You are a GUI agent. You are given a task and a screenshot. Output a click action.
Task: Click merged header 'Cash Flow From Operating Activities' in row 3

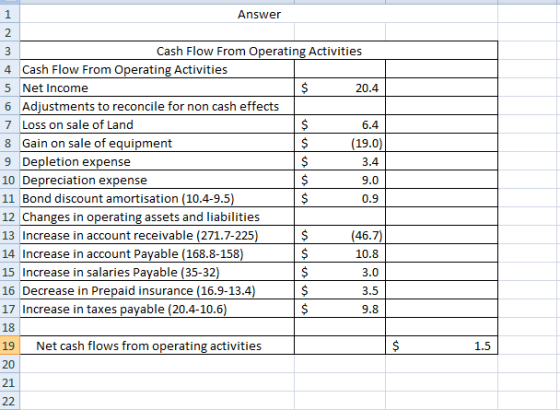259,51
